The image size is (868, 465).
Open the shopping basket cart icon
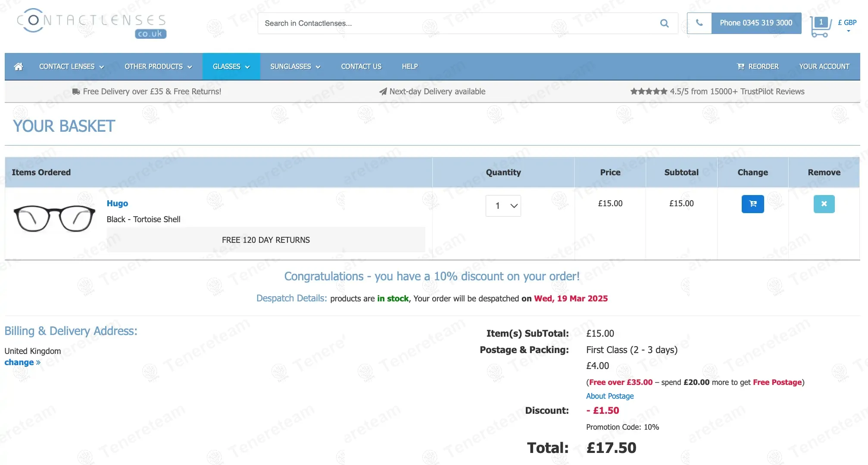click(820, 27)
